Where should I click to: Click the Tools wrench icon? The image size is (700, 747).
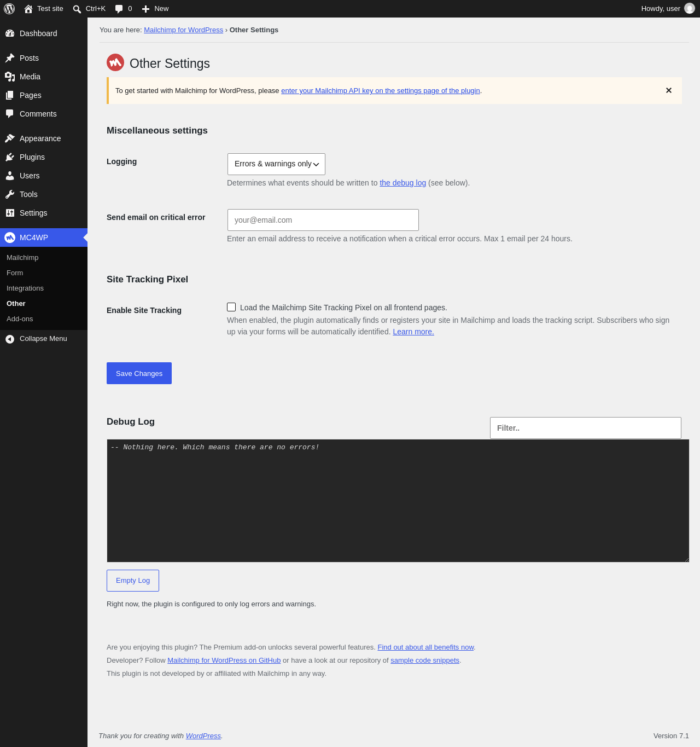click(x=10, y=194)
